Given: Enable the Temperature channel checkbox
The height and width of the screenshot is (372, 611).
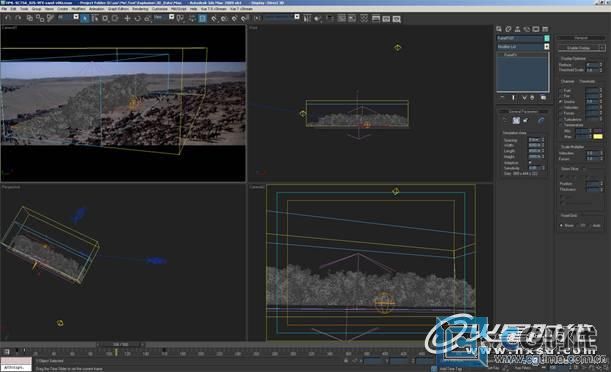Looking at the screenshot, I should pos(562,125).
